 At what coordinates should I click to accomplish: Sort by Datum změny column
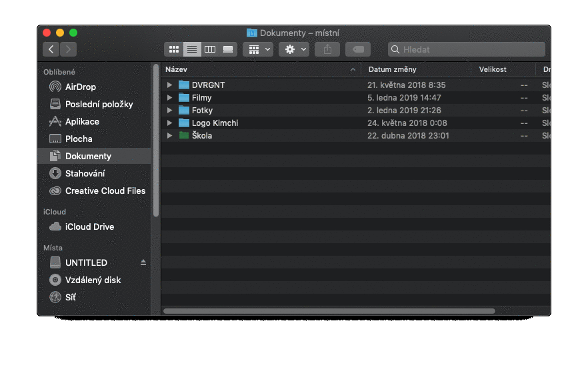tap(393, 69)
